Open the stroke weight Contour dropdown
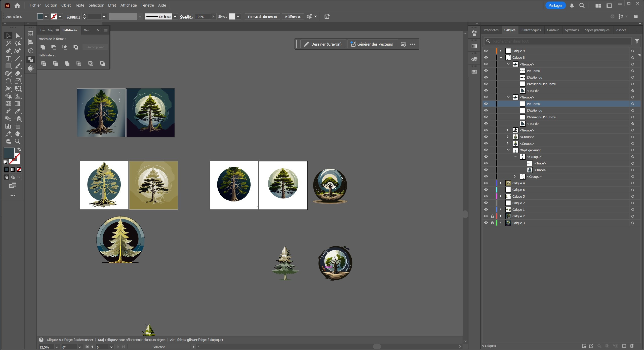Viewport: 644px width, 350px height. (x=104, y=17)
